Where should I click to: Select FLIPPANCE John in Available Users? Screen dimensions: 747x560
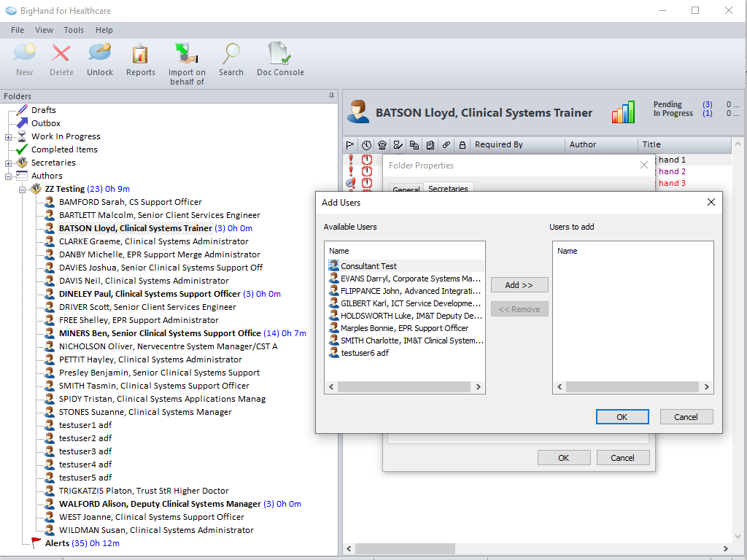406,290
